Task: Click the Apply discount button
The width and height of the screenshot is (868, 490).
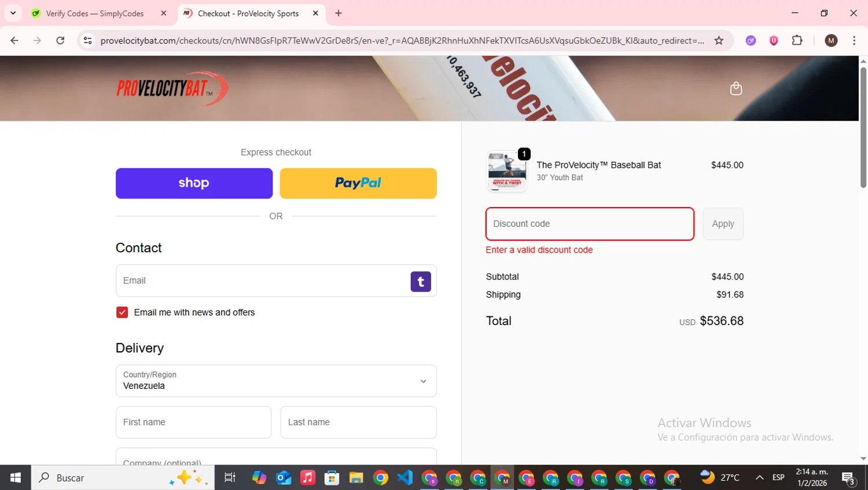Action: [723, 224]
